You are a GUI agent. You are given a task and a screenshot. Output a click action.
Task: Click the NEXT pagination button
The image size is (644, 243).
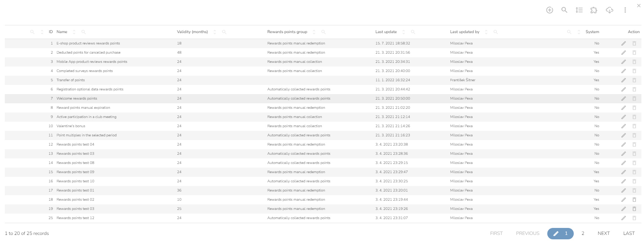[604, 233]
